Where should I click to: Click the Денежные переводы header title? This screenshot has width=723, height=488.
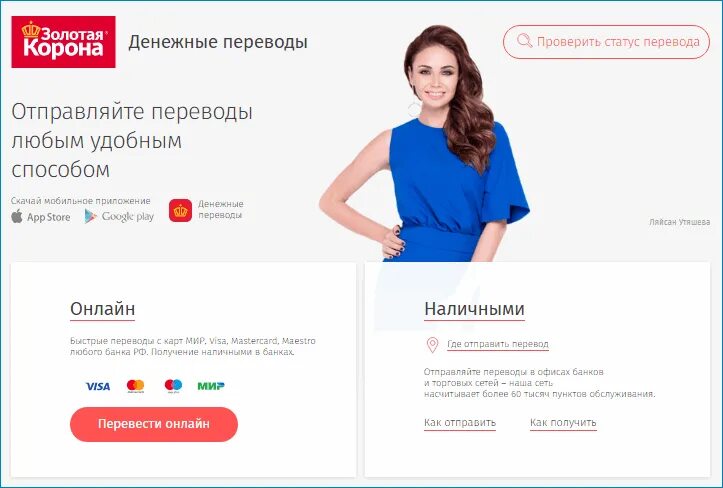tap(218, 42)
